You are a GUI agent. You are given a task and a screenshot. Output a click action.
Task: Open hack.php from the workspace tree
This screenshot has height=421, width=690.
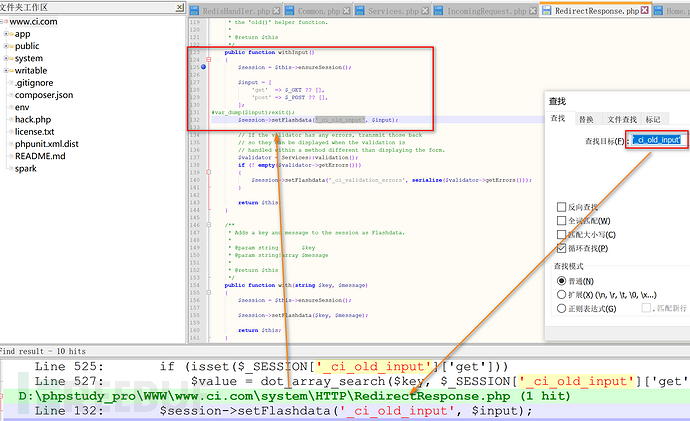coord(33,119)
